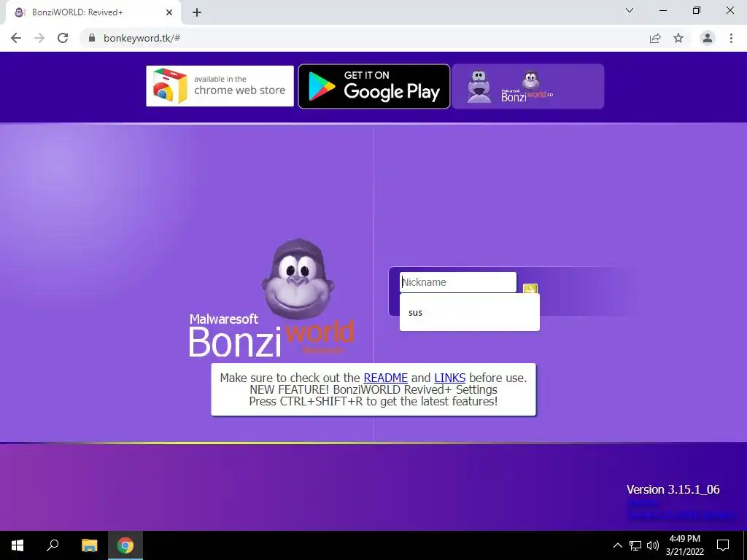747x560 pixels.
Task: Open a new browser tab
Action: click(197, 12)
